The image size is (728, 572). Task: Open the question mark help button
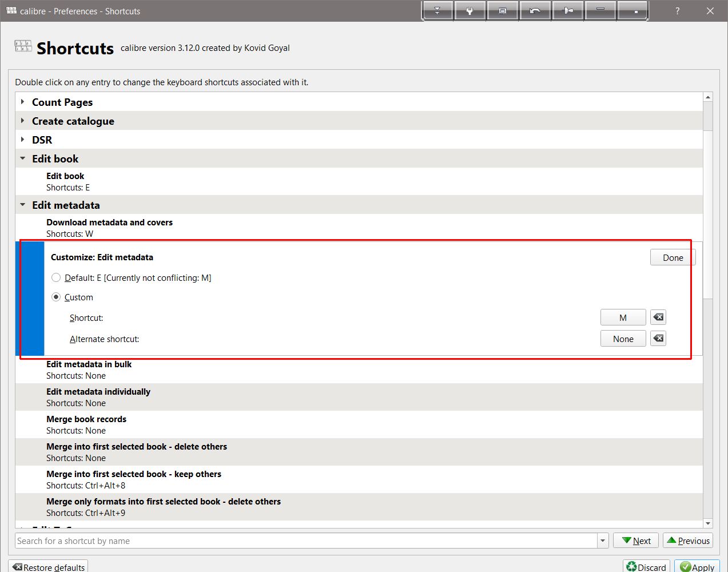tap(678, 11)
